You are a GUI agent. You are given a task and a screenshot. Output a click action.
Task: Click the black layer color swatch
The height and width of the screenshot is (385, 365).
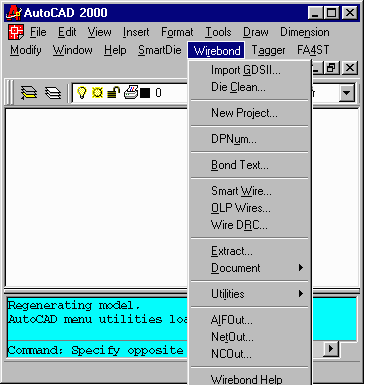[145, 93]
